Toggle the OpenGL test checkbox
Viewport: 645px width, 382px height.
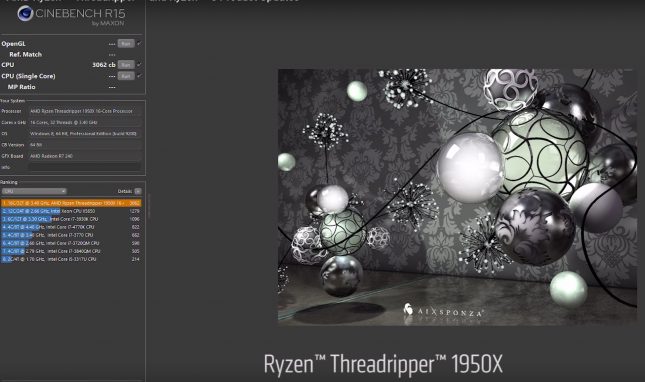pos(139,43)
